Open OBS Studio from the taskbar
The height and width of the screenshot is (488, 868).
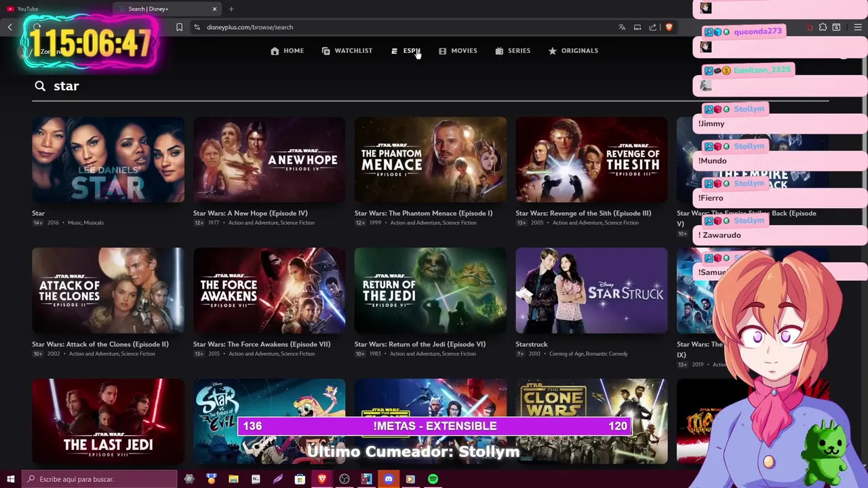(x=344, y=479)
